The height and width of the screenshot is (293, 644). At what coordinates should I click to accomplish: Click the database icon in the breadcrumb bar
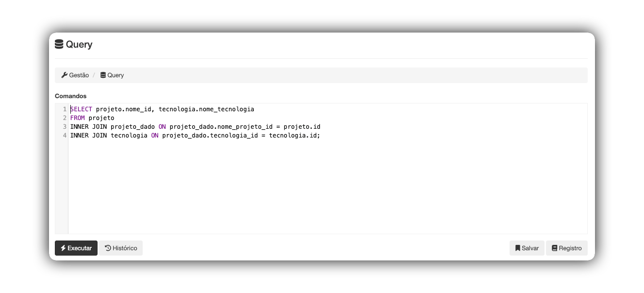click(102, 75)
